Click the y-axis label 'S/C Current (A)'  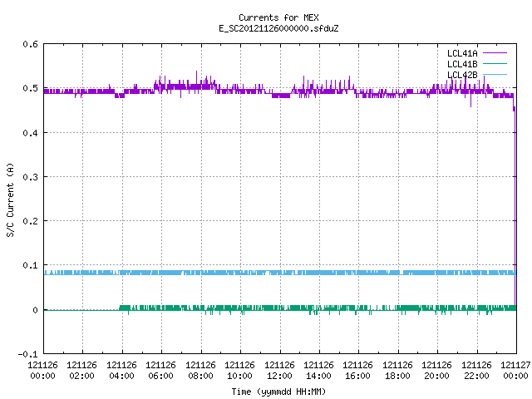10,199
